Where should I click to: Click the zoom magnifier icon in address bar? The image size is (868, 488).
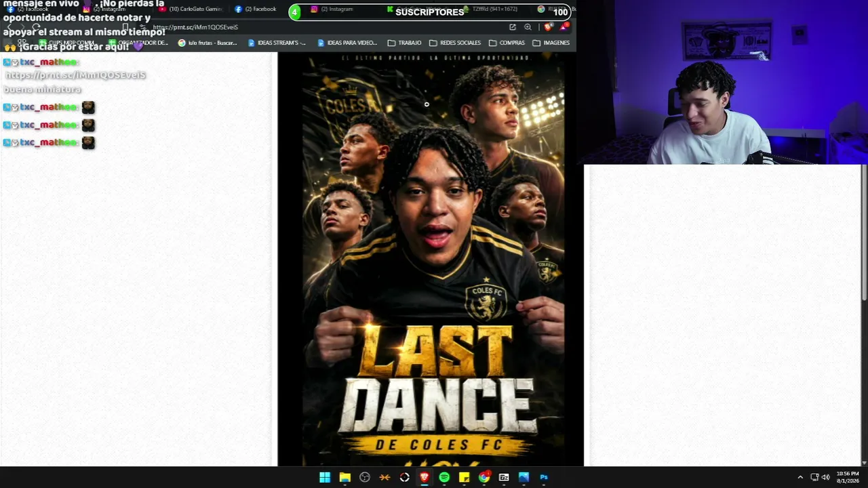pos(528,27)
